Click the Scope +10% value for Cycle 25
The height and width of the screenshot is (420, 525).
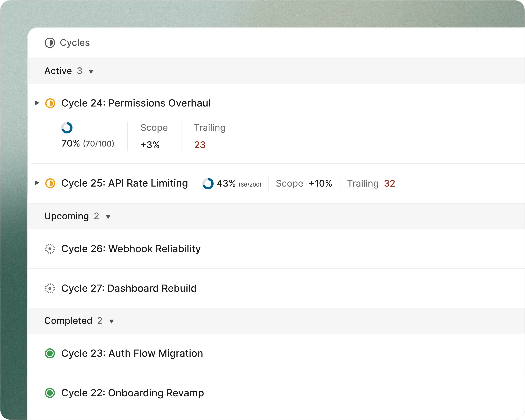click(x=320, y=184)
